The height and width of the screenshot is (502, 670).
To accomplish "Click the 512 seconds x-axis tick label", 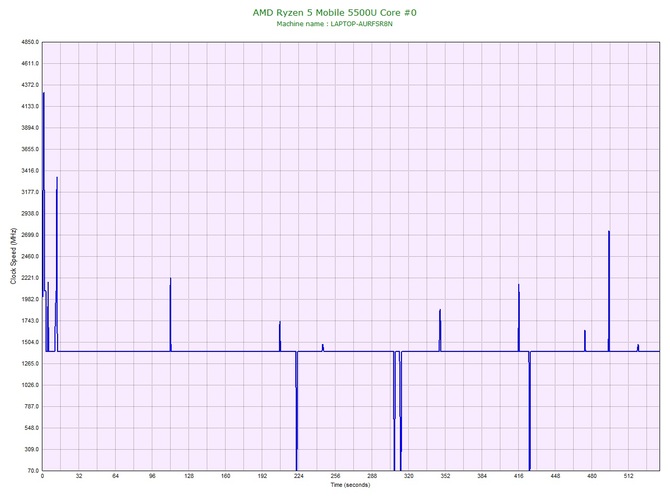I will click(x=629, y=476).
